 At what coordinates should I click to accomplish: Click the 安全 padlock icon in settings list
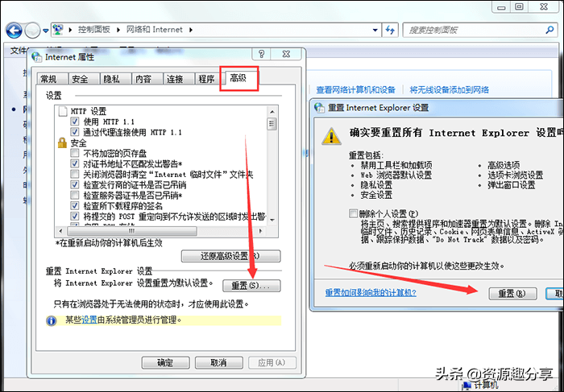[63, 142]
